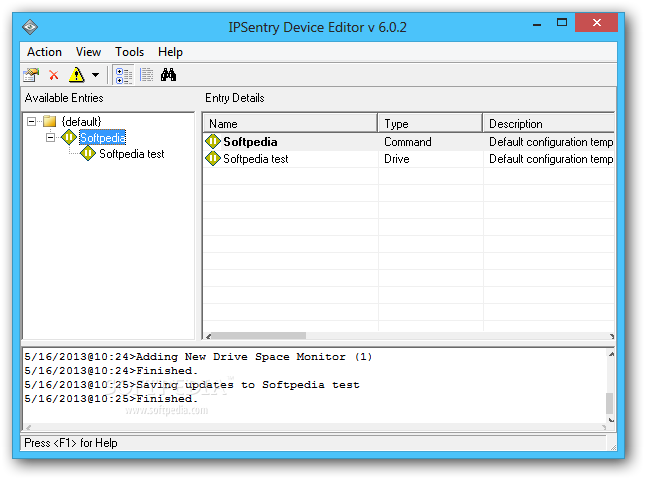Viewport: 645px width, 479px height.
Task: Click the Saving updates to Softpedia test log line
Action: coord(192,385)
